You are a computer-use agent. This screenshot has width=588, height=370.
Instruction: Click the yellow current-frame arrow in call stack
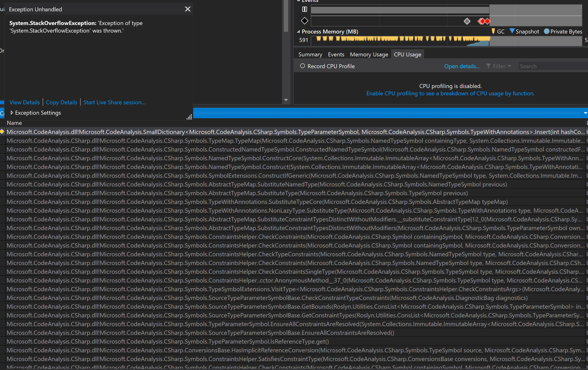coord(2,132)
